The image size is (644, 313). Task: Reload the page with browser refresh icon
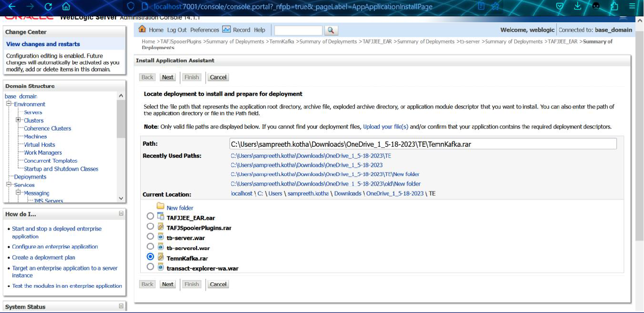click(48, 6)
